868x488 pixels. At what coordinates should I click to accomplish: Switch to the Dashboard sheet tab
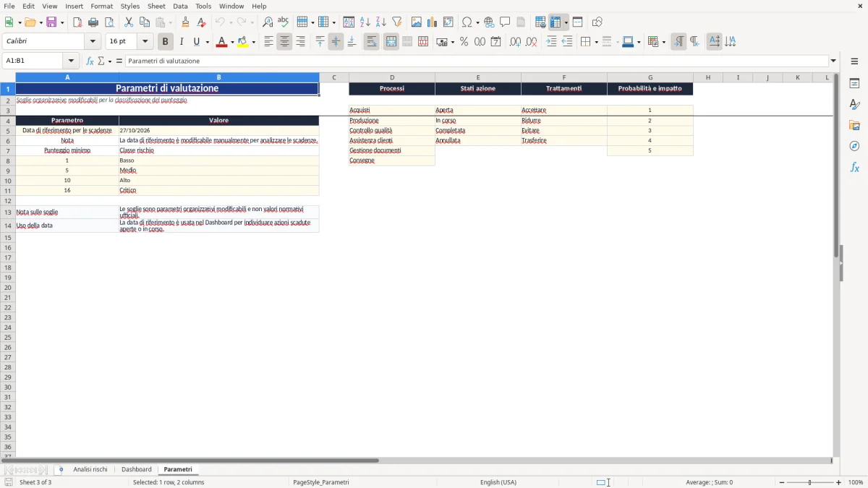137,470
